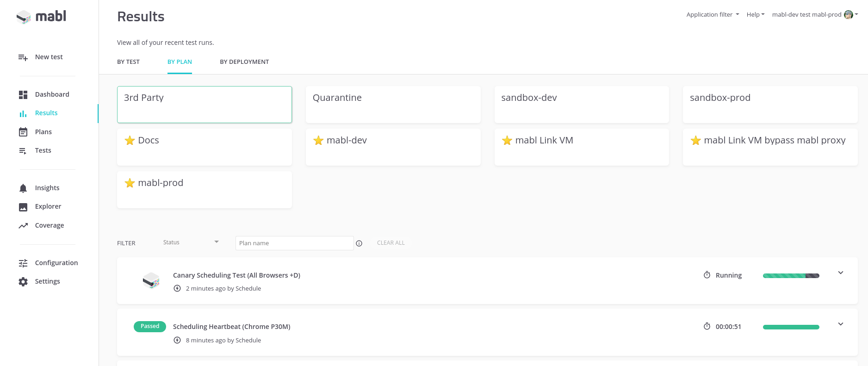Select the By Plan tab

[x=180, y=62]
